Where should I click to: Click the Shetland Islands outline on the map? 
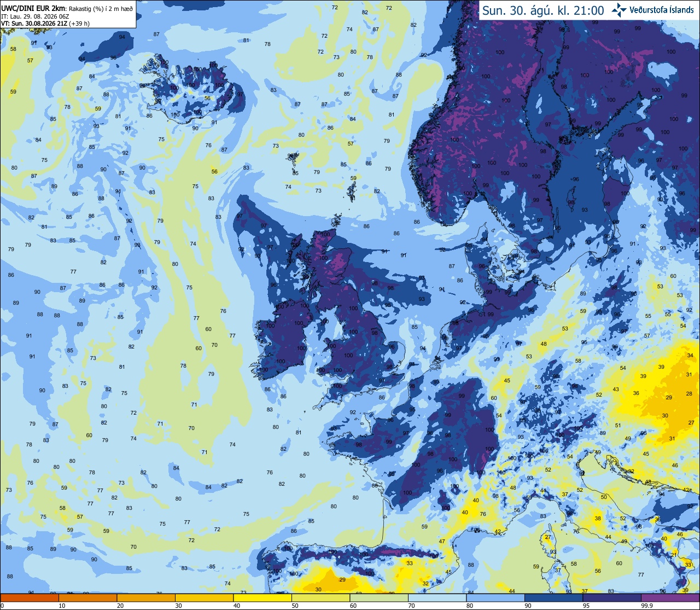click(x=352, y=192)
